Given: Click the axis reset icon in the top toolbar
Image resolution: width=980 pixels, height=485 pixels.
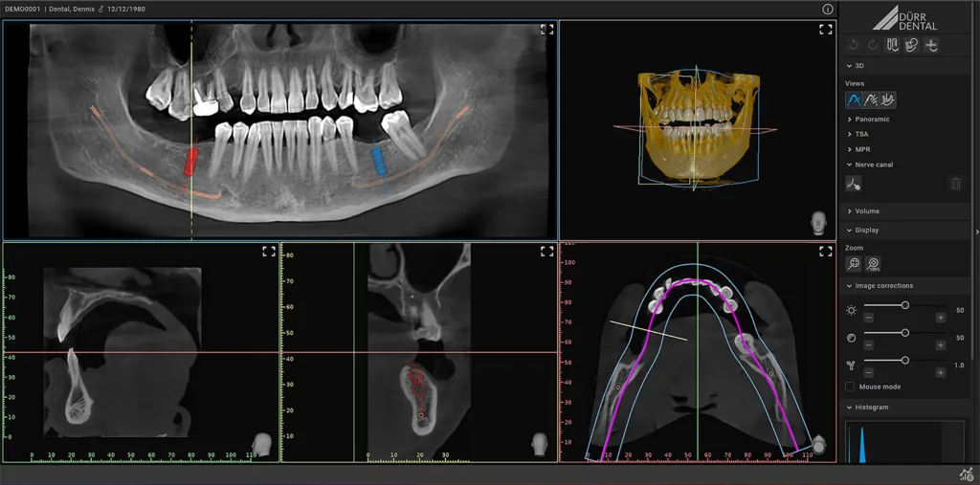Looking at the screenshot, I should point(931,45).
